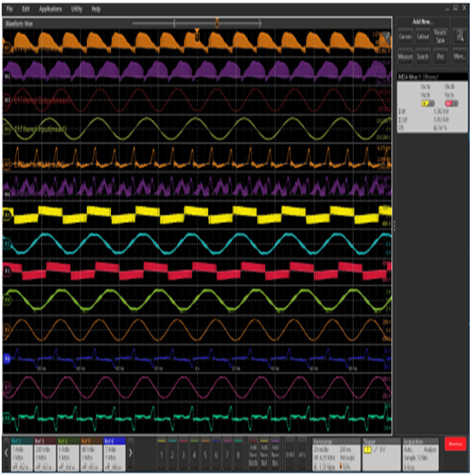The height and width of the screenshot is (476, 474).
Task: Turn on channel 3
Action: click(184, 455)
